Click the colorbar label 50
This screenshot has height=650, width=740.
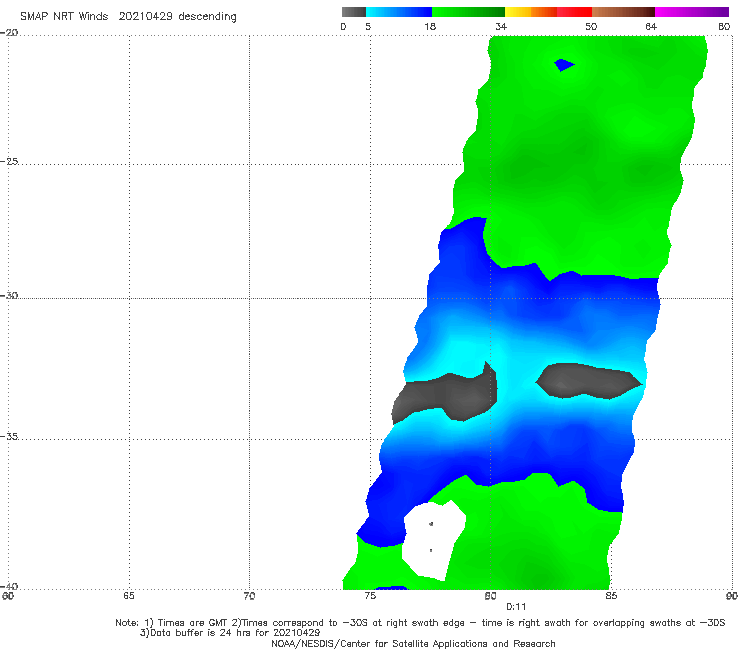click(x=591, y=26)
